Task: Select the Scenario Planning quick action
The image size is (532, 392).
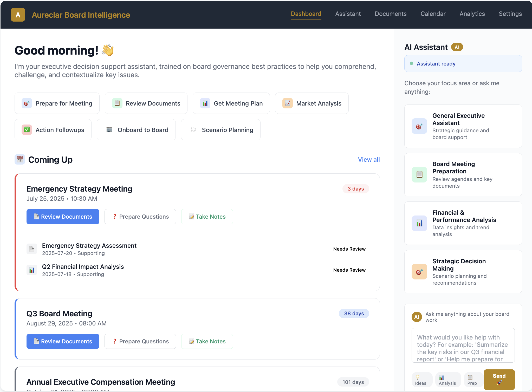Action: 220,130
